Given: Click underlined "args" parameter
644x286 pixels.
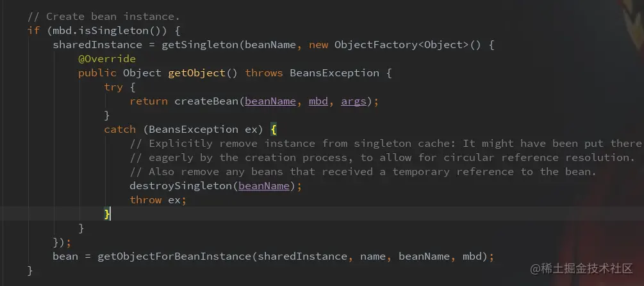Looking at the screenshot, I should (x=354, y=101).
